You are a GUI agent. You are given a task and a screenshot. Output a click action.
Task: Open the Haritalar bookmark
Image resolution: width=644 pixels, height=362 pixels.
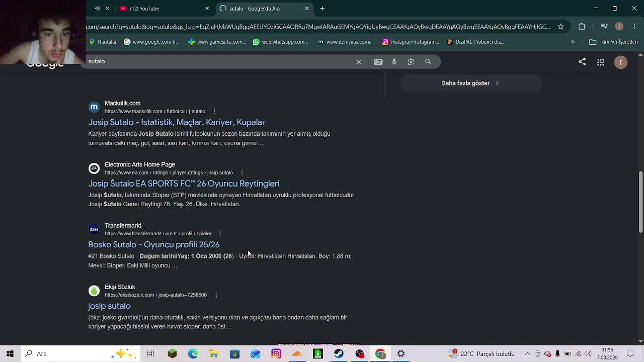coord(102,42)
